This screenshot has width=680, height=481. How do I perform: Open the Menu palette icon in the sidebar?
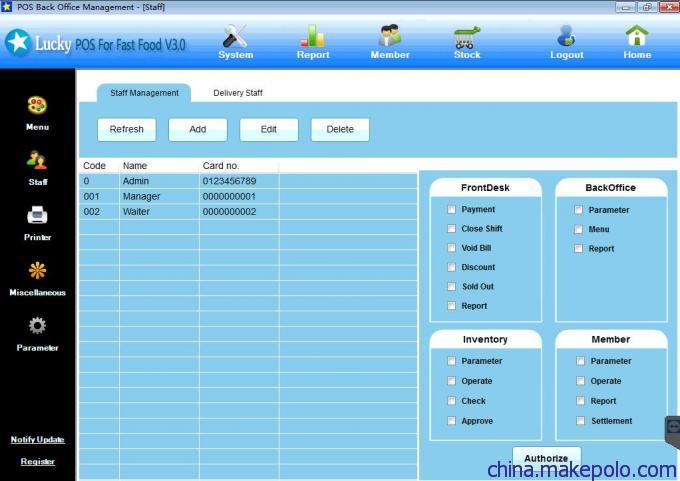coord(37,105)
